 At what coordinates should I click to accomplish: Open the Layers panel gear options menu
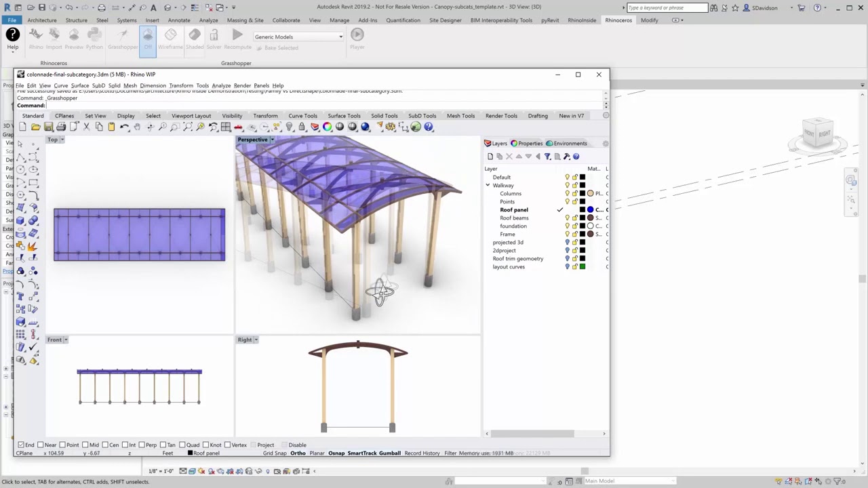click(x=606, y=144)
